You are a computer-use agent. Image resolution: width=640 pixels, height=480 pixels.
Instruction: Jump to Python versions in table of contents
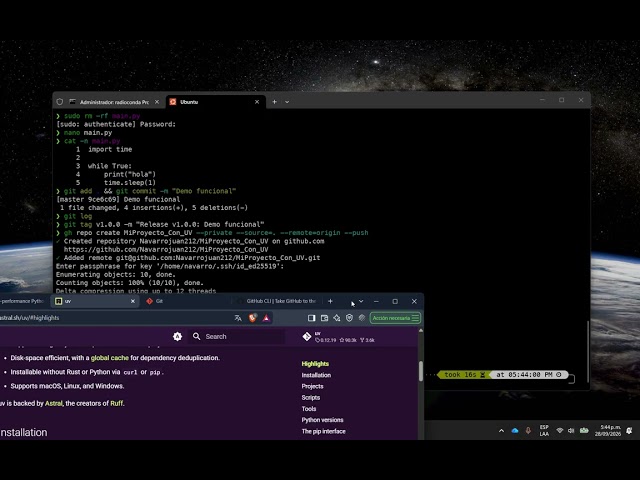pos(322,420)
